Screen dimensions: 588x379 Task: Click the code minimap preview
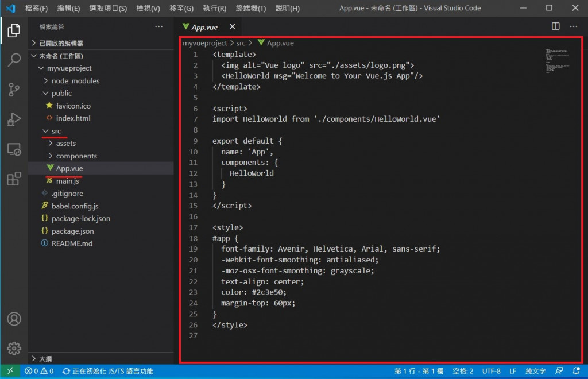(x=558, y=60)
